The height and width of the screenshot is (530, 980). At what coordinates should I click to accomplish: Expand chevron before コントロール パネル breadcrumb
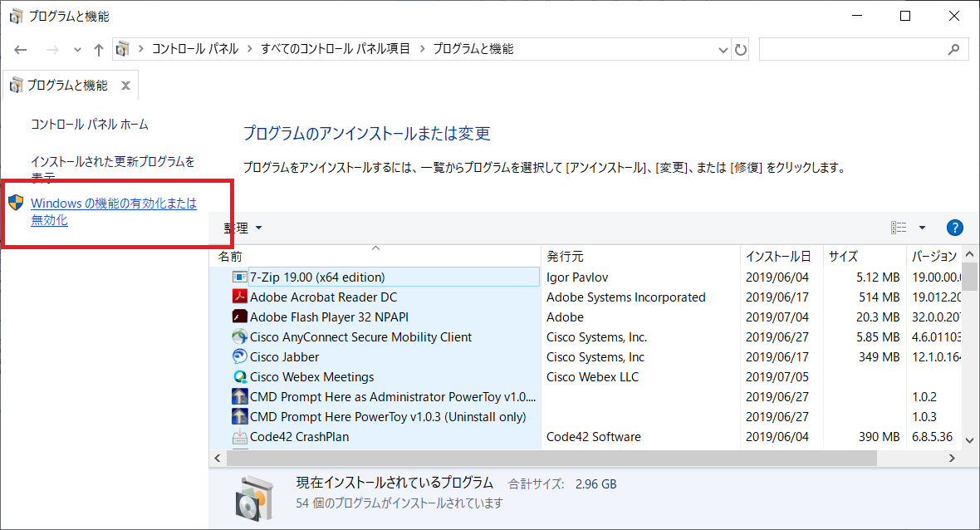pos(141,49)
